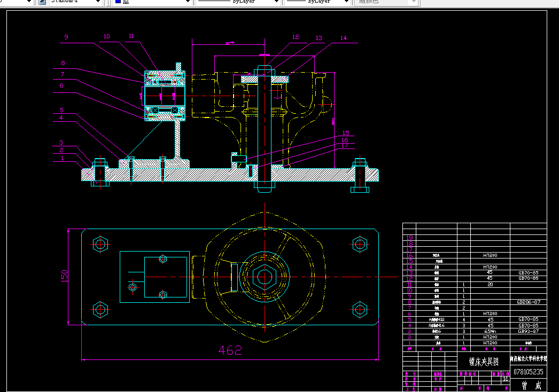Click the HT200 cell in parts list row 6
This screenshot has width=559, height=392.
(x=490, y=313)
